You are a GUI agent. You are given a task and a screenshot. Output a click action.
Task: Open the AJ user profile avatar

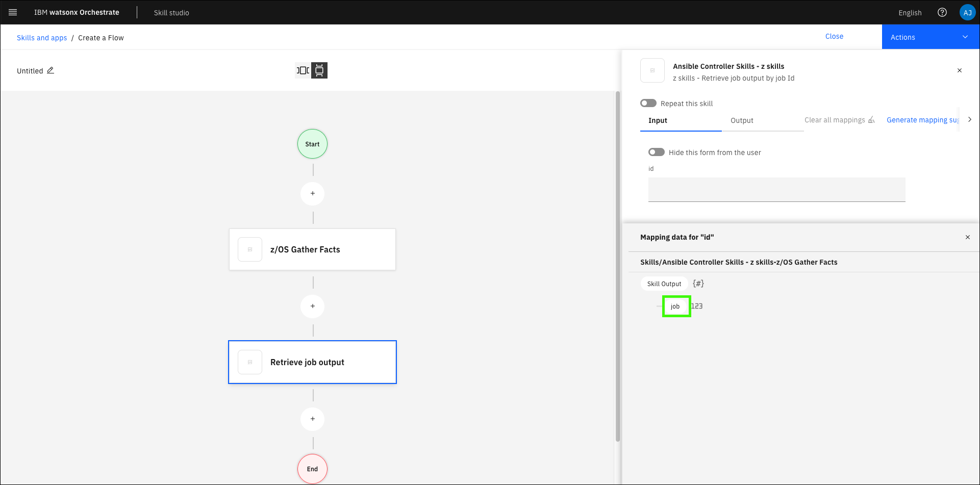tap(967, 12)
